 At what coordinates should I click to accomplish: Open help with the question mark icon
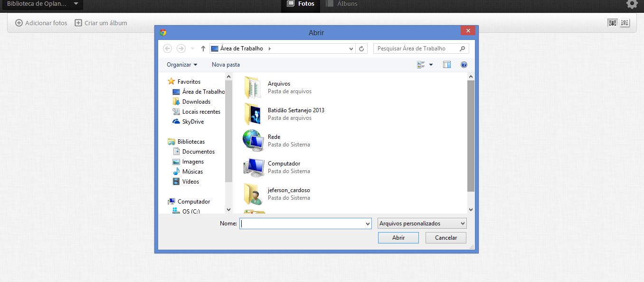[x=464, y=65]
